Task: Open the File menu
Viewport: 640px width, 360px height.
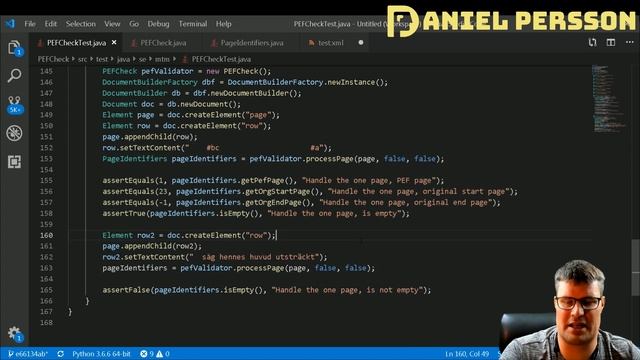Action: point(30,24)
